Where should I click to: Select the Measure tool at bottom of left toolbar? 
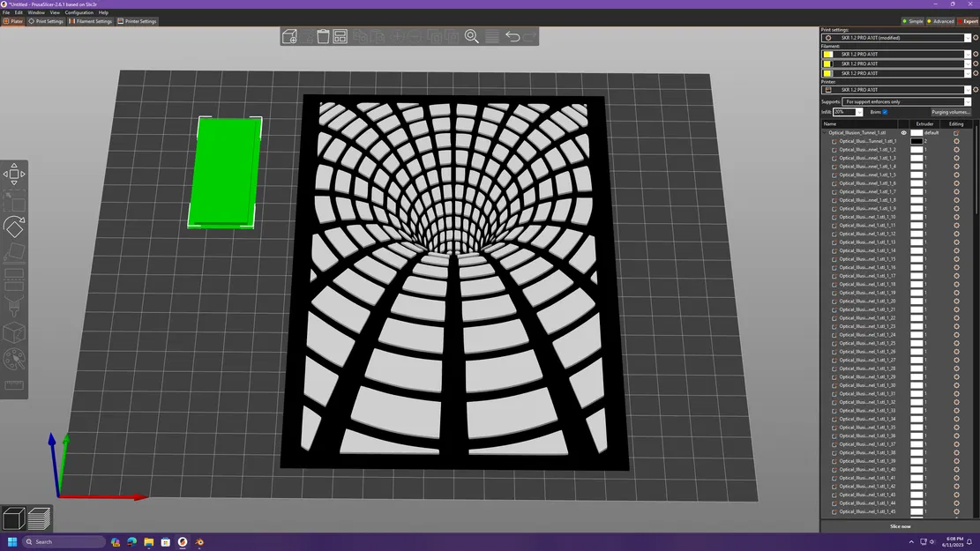tap(14, 385)
